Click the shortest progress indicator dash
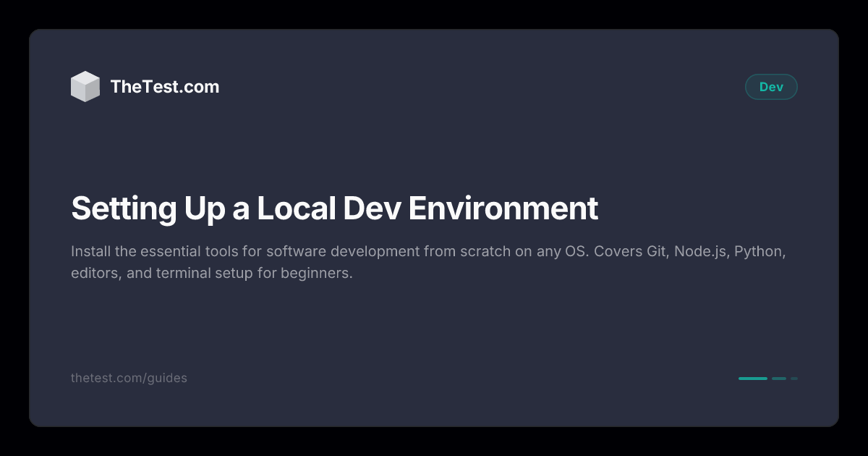 point(794,379)
